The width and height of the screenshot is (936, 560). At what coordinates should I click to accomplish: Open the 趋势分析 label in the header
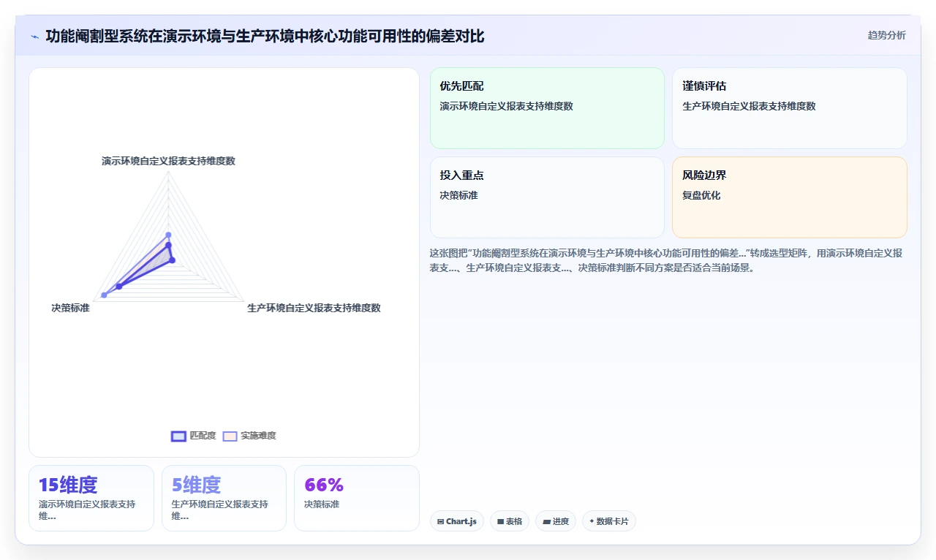(886, 35)
